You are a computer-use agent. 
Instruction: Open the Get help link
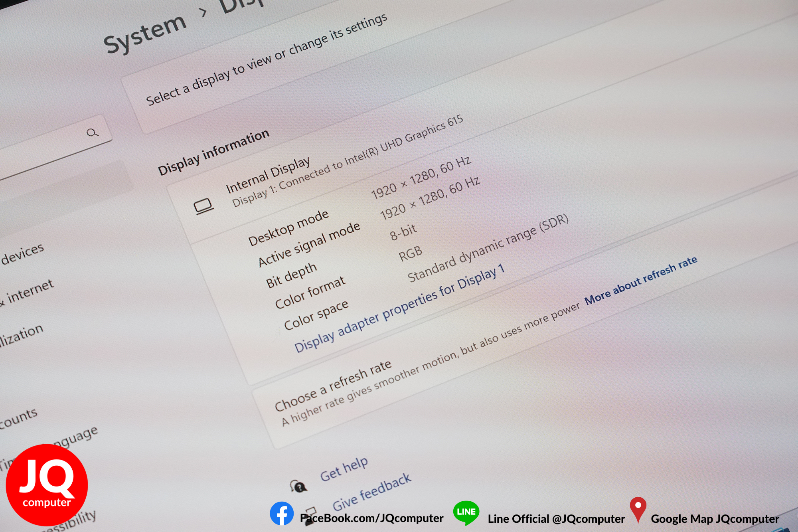(x=344, y=469)
